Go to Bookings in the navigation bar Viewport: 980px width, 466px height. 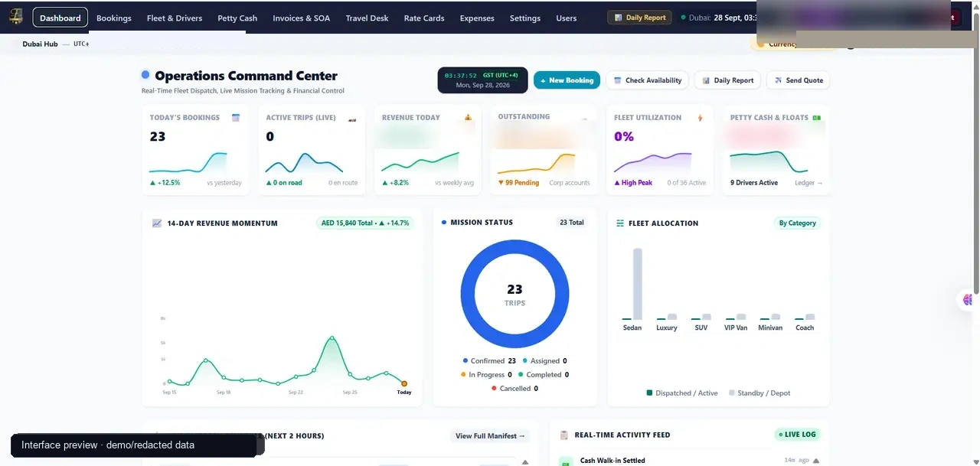pos(114,18)
